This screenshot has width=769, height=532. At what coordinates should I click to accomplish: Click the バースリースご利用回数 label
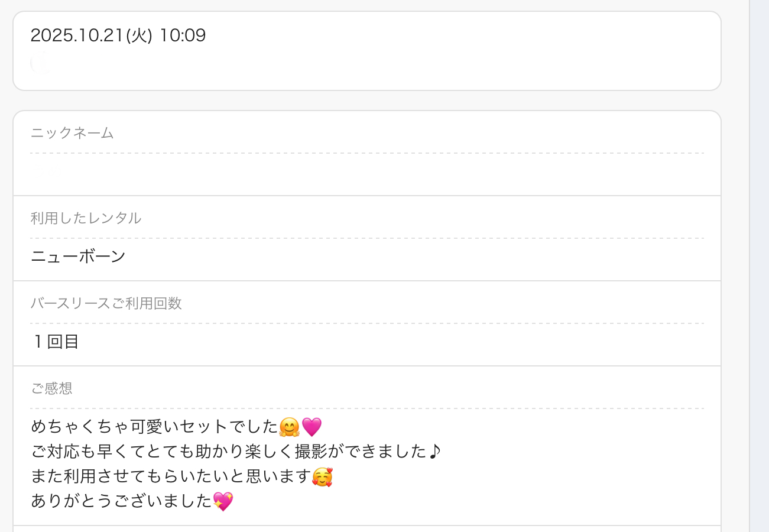106,303
